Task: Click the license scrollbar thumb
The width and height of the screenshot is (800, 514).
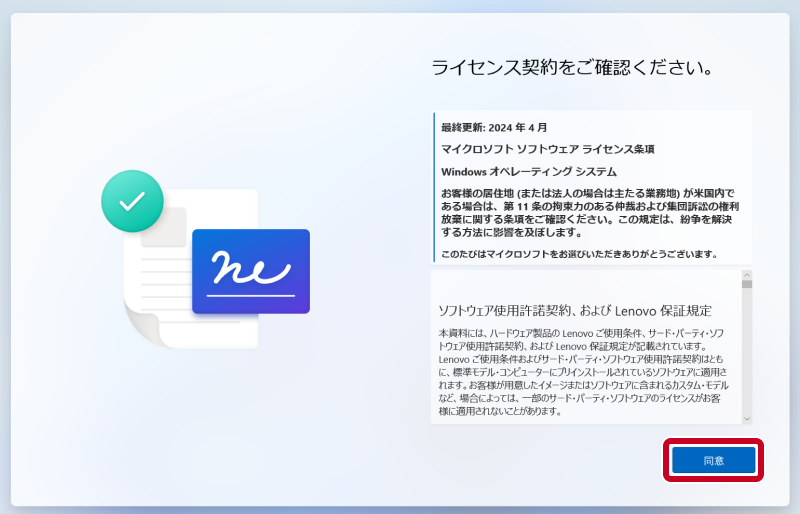Action: coord(747,284)
